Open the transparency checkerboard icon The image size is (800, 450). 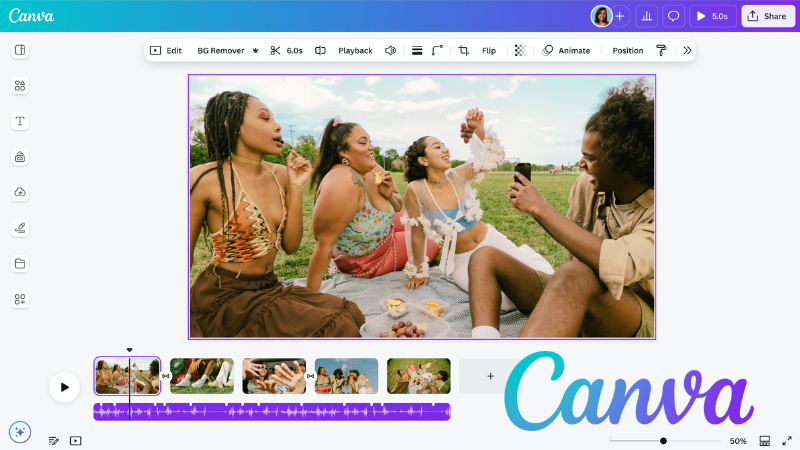tap(520, 51)
